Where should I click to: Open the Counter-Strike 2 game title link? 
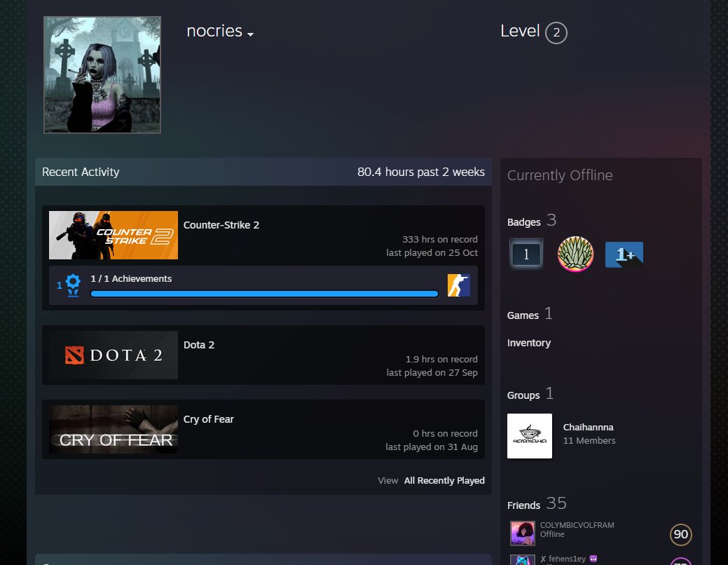tap(221, 225)
